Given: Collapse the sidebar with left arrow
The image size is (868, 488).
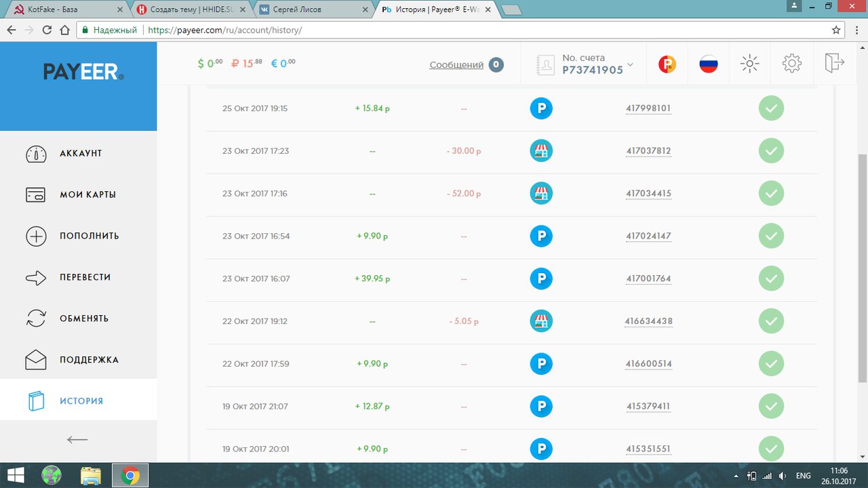Looking at the screenshot, I should pos(77,439).
